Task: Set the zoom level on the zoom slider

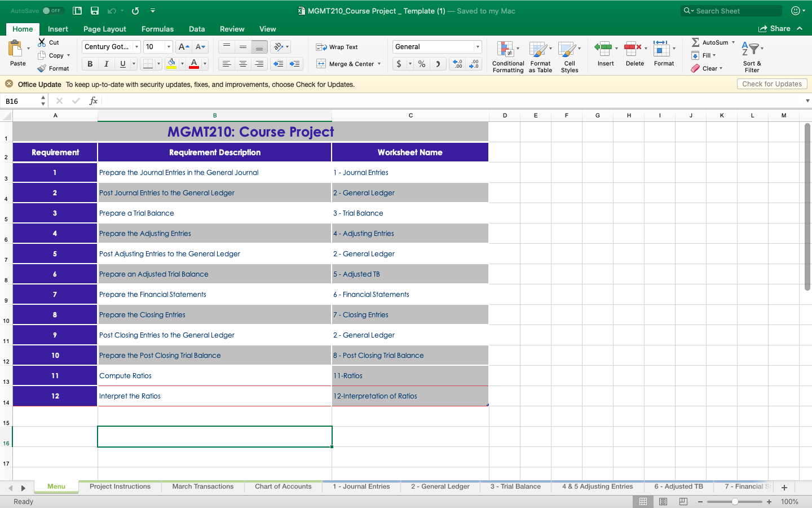Action: (x=735, y=501)
